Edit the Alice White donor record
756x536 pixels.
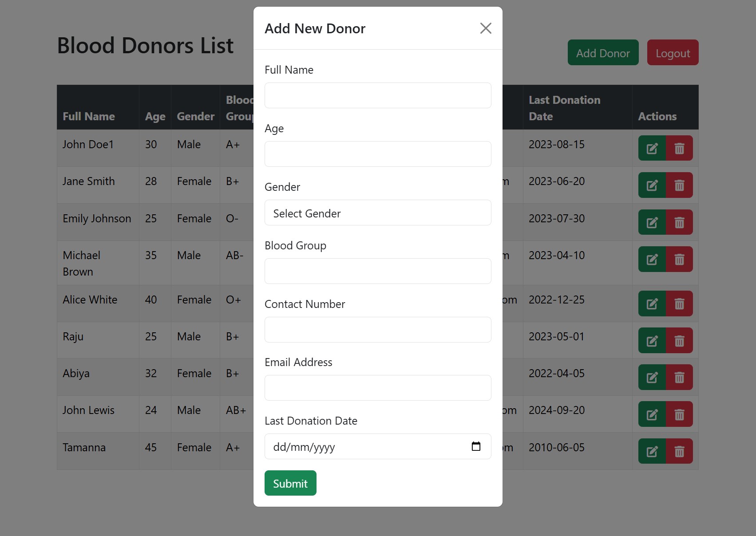(x=652, y=303)
